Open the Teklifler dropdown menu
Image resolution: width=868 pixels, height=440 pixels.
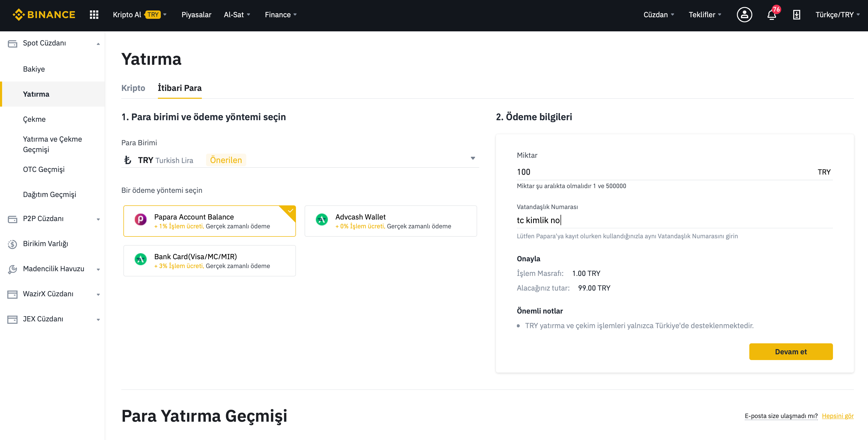[x=705, y=14]
